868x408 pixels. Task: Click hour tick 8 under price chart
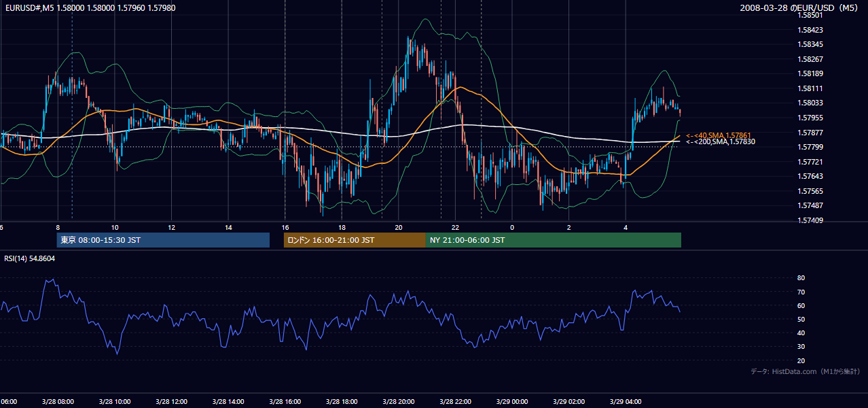58,227
